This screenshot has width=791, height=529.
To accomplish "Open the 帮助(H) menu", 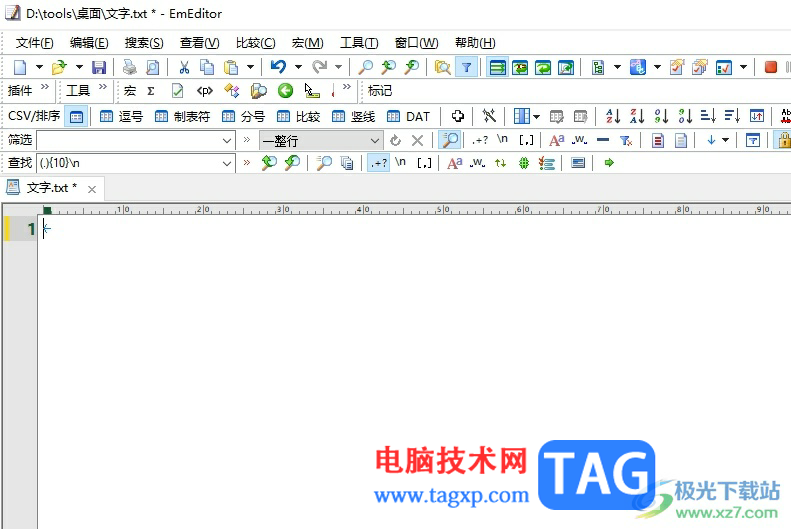I will [475, 43].
